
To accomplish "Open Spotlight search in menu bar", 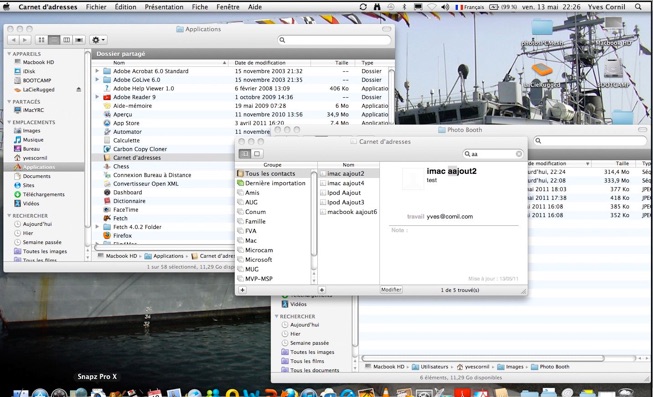I will 638,7.
